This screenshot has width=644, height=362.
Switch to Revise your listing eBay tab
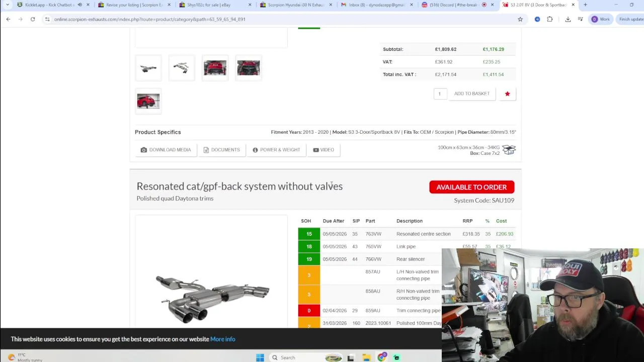[x=133, y=5]
